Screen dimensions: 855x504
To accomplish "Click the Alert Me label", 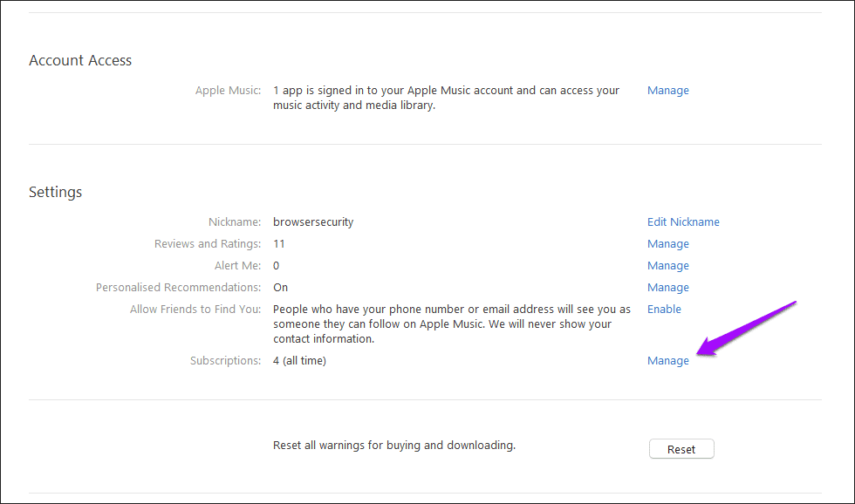I will pyautogui.click(x=237, y=265).
